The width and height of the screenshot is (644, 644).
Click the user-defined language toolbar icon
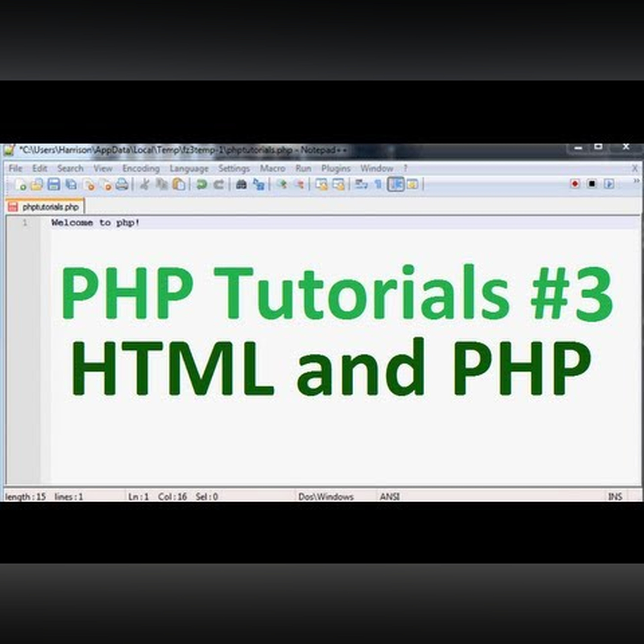click(413, 184)
